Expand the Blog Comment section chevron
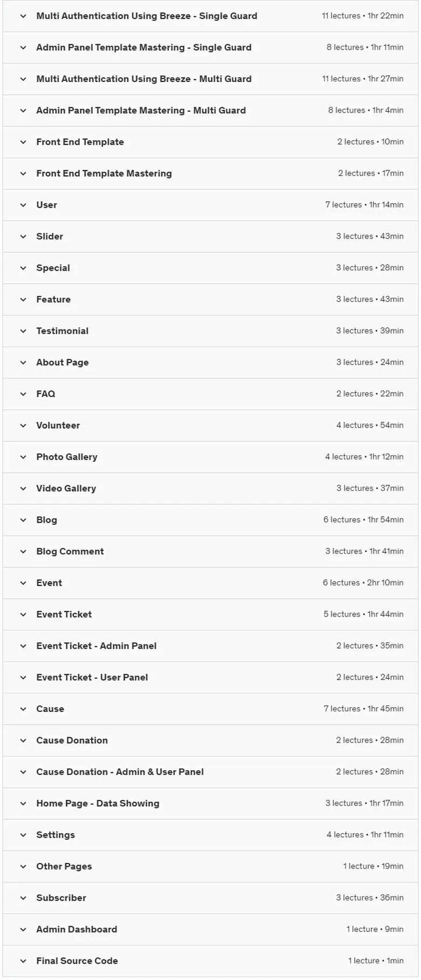Viewport: 421px width, 980px height. click(23, 551)
